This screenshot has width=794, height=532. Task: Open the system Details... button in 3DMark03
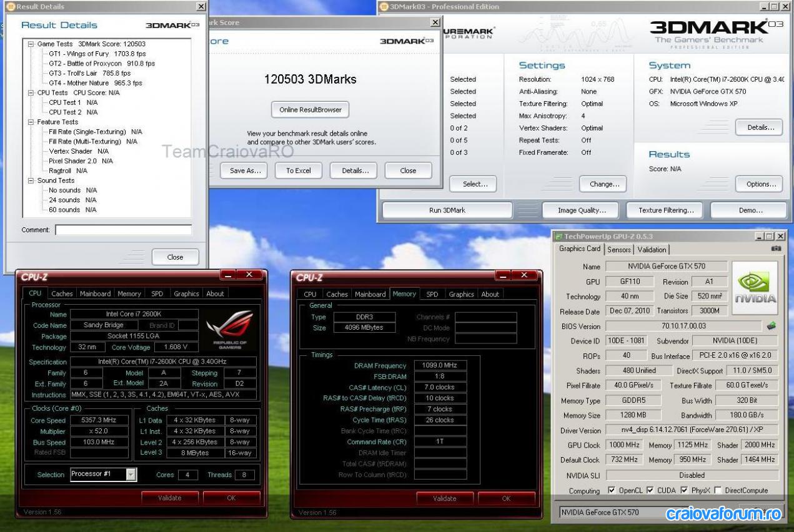(x=760, y=127)
